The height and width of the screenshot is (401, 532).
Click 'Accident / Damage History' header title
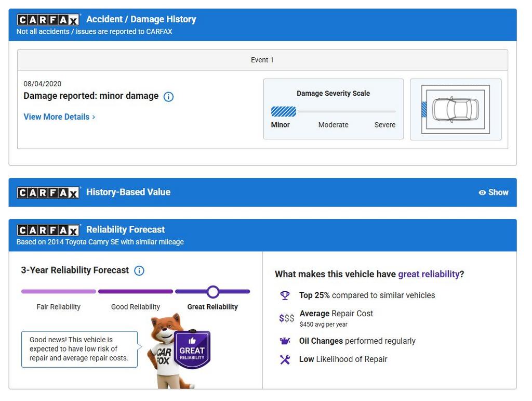[x=141, y=19]
